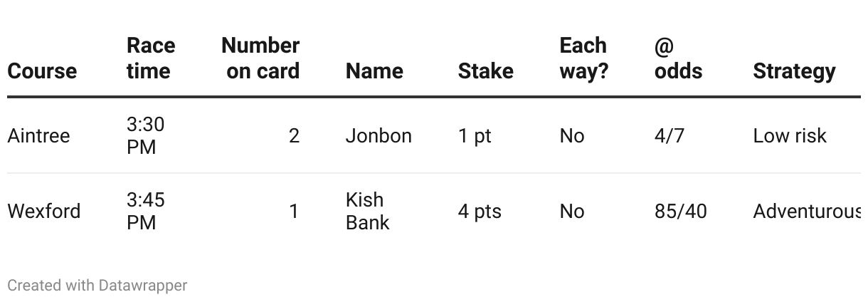Click the Low risk strategy cell
This screenshot has height=302, width=868.
coord(790,136)
